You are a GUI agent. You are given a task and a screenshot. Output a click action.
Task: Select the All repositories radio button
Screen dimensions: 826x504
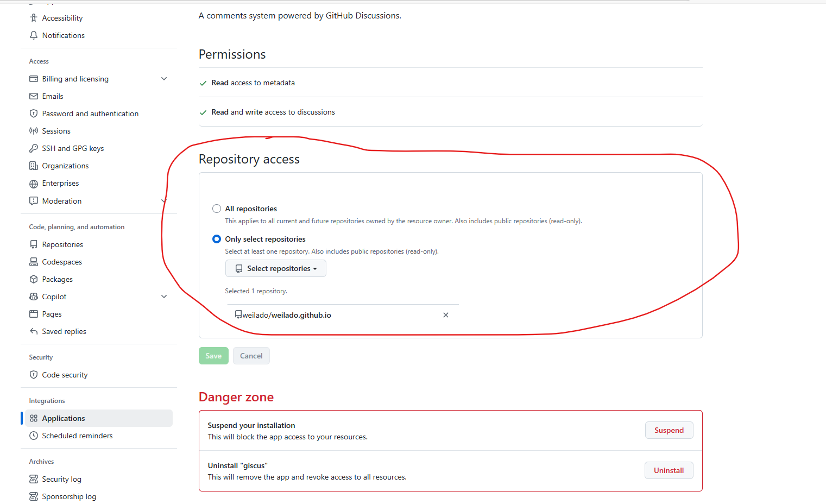click(x=217, y=209)
